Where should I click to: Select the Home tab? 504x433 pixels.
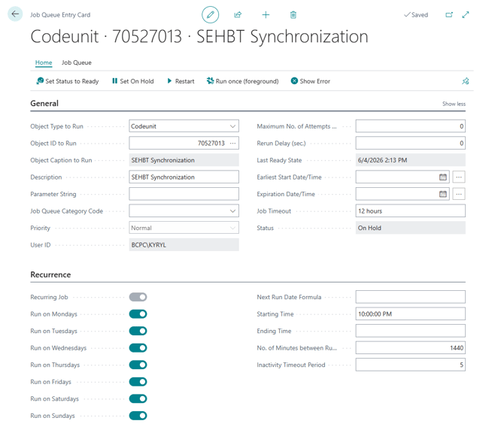[x=44, y=62]
